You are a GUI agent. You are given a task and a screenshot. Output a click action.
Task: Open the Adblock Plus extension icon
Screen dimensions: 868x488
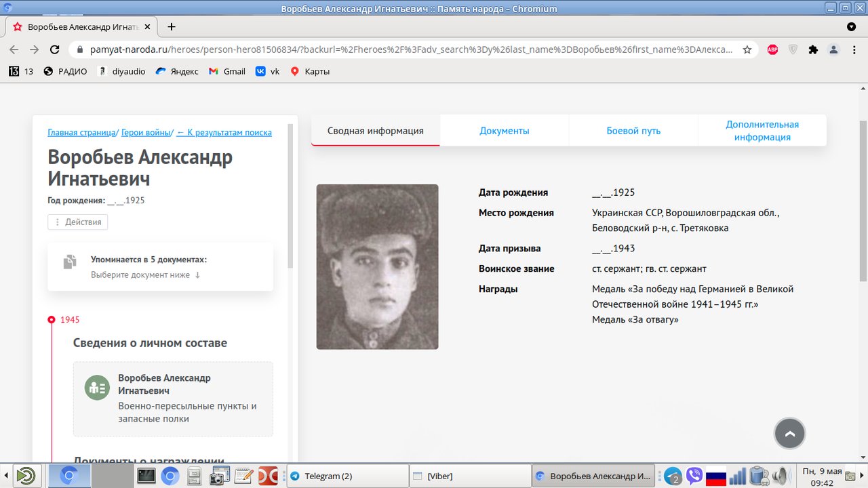773,49
